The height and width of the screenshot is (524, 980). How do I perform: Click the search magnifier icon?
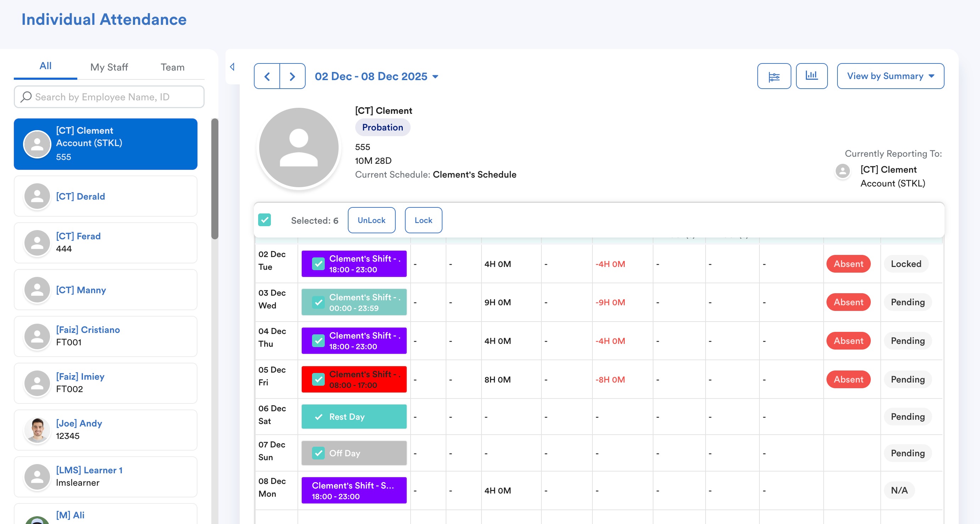click(26, 97)
